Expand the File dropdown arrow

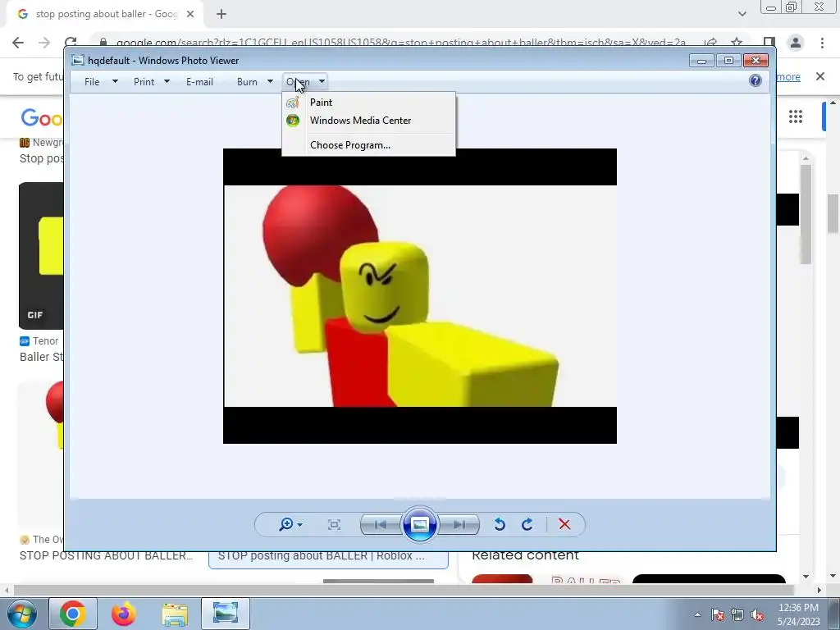(115, 81)
